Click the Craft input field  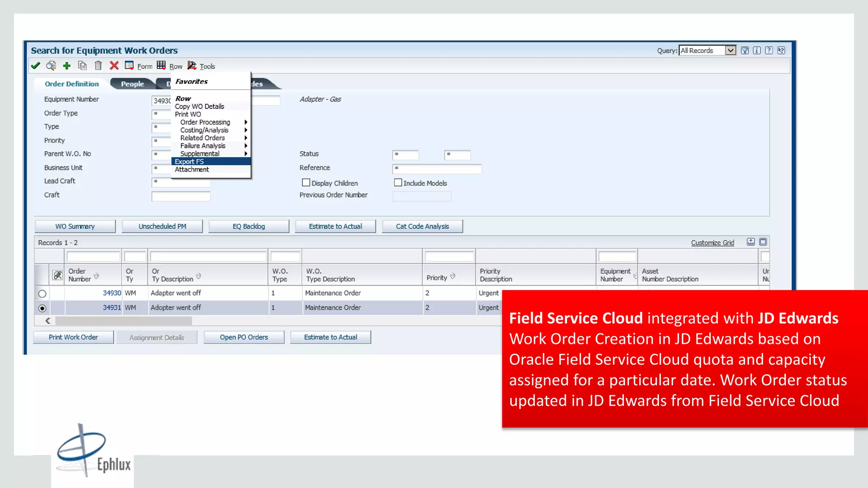tap(181, 196)
